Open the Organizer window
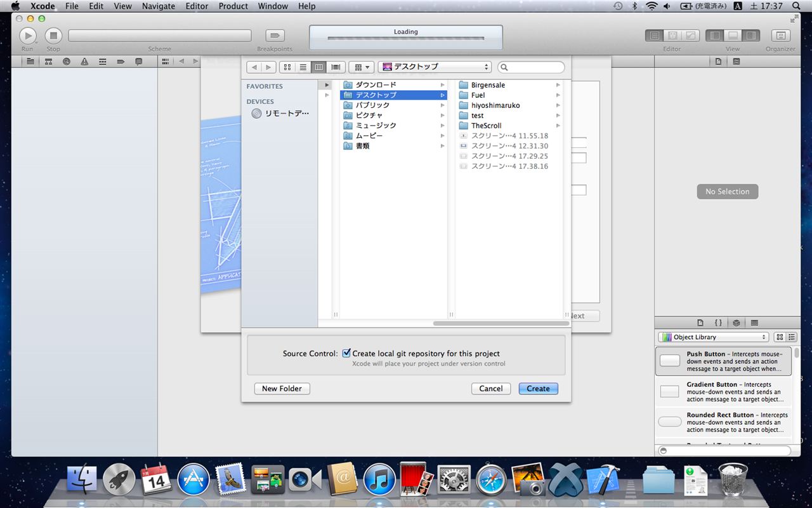812x508 pixels. click(781, 36)
